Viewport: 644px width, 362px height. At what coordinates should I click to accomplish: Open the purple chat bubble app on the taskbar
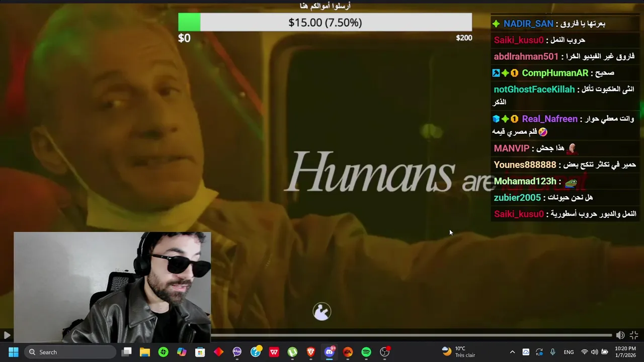(237, 352)
